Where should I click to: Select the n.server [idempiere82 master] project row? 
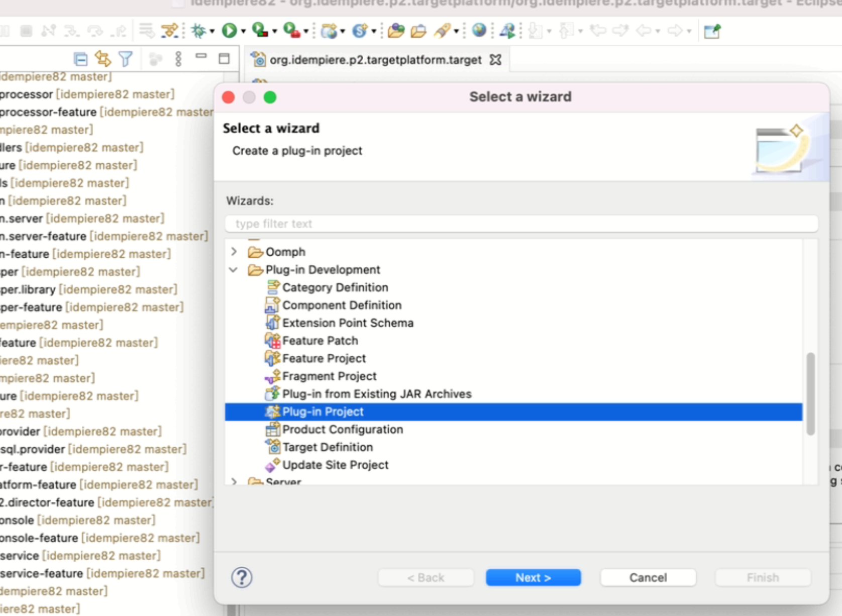pyautogui.click(x=82, y=219)
